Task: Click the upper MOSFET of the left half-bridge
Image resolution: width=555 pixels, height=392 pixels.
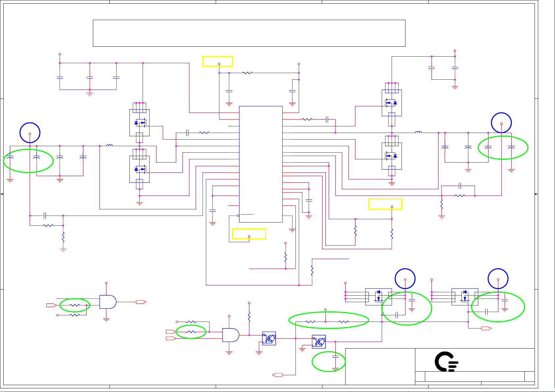Action: 140,123
